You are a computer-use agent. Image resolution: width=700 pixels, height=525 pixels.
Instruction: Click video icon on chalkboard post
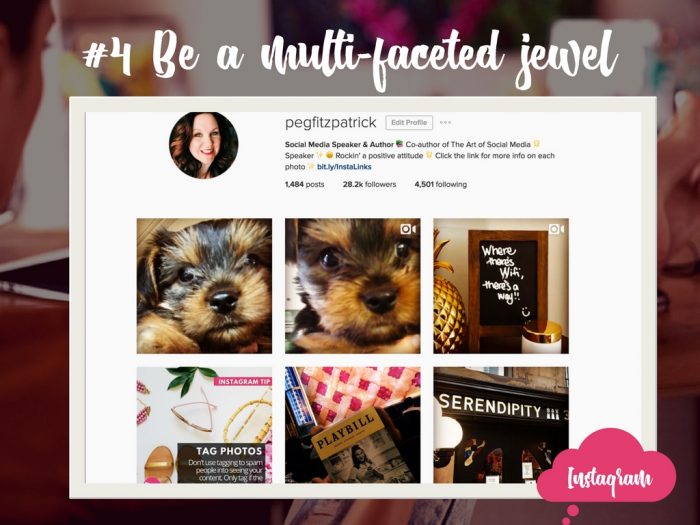tap(556, 229)
